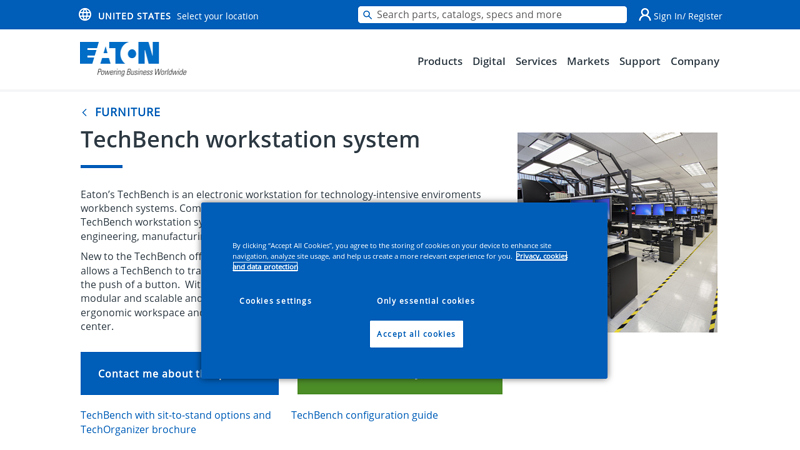Click the Eaton logo
Viewport: 800px width, 450px height.
click(x=133, y=59)
